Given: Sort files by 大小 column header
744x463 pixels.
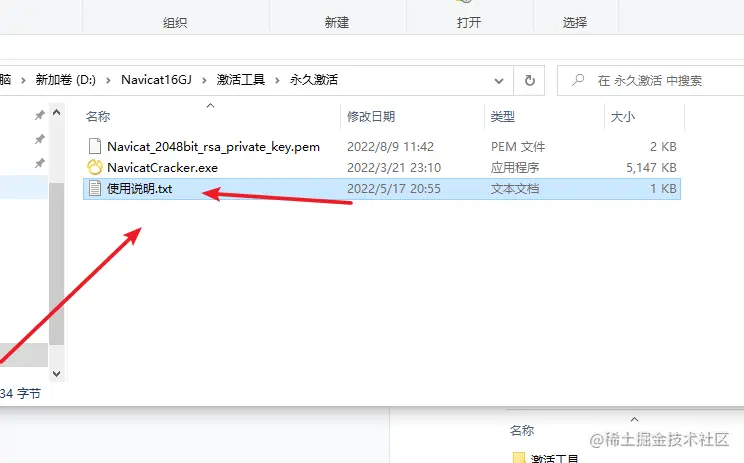Looking at the screenshot, I should (623, 117).
